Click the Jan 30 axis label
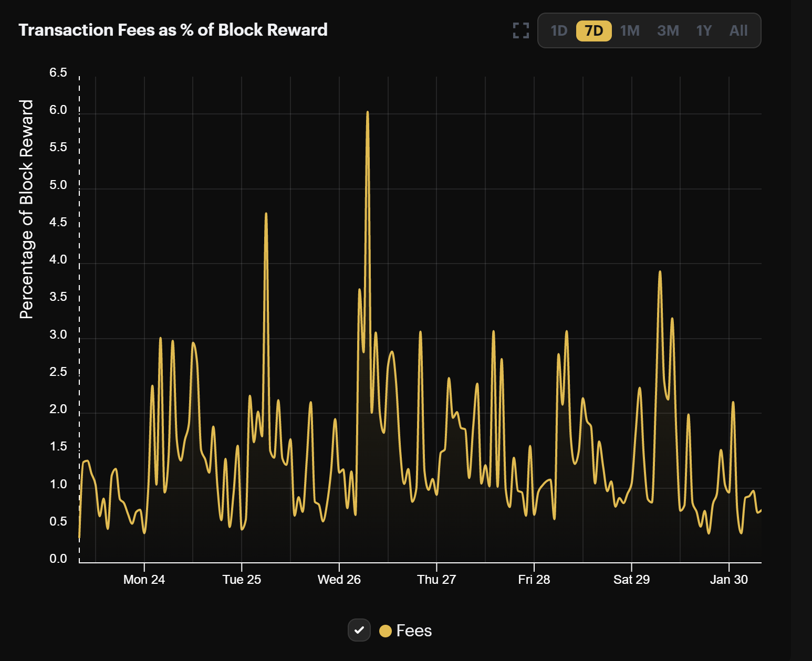812x661 pixels. pos(729,579)
